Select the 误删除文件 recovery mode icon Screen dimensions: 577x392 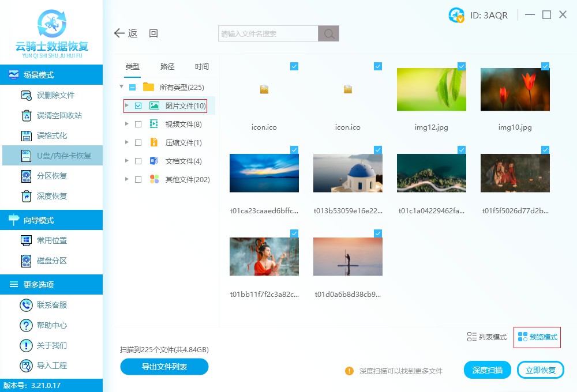26,95
